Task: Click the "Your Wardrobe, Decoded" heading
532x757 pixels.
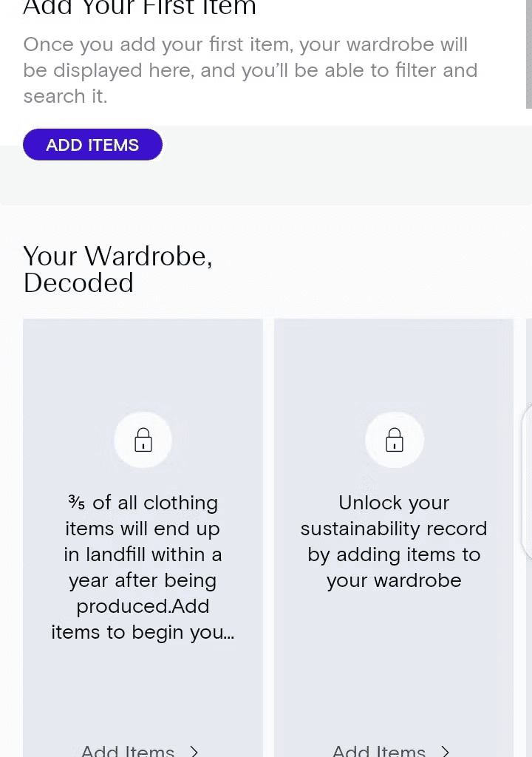Action: point(117,269)
